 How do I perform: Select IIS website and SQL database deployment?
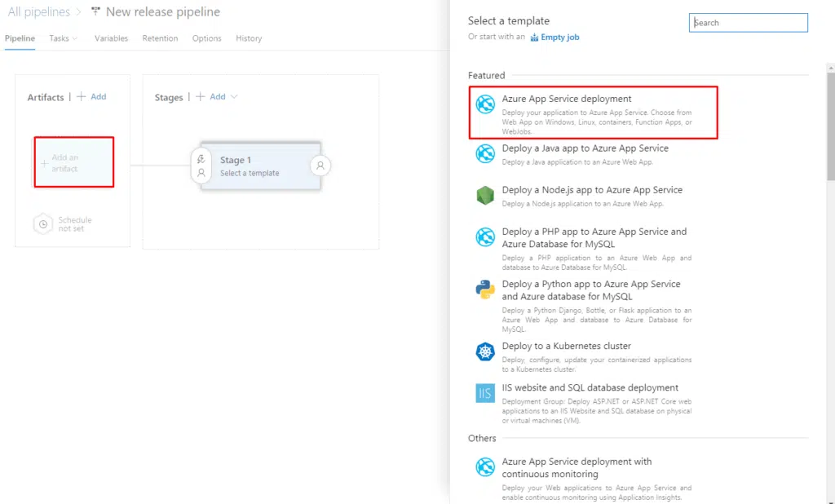590,387
